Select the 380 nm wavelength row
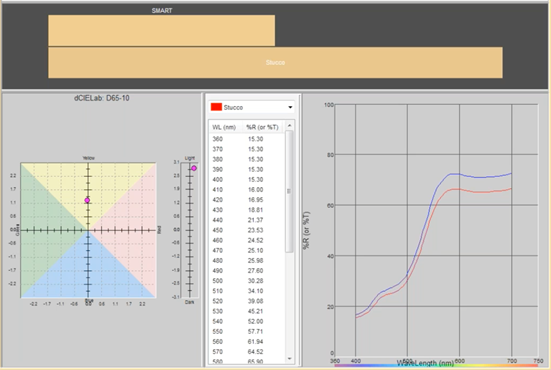The image size is (551, 370). [247, 160]
